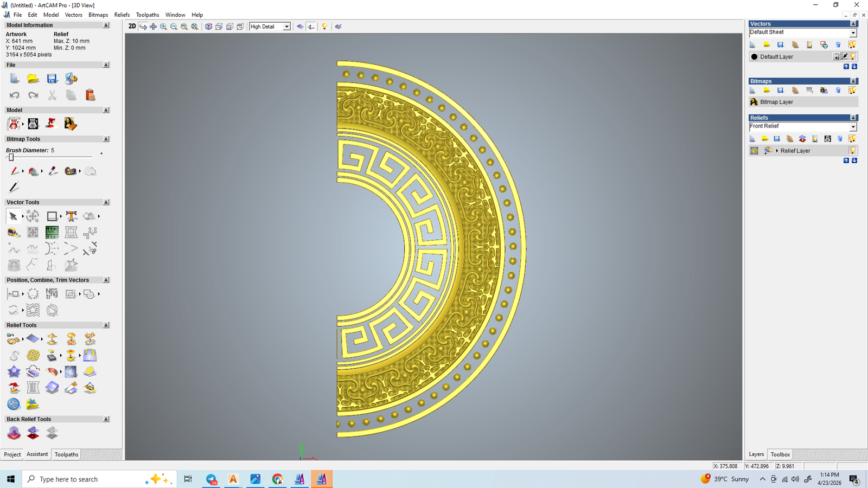
Task: Toggle Default Layer visibility lightbulb
Action: [853, 57]
